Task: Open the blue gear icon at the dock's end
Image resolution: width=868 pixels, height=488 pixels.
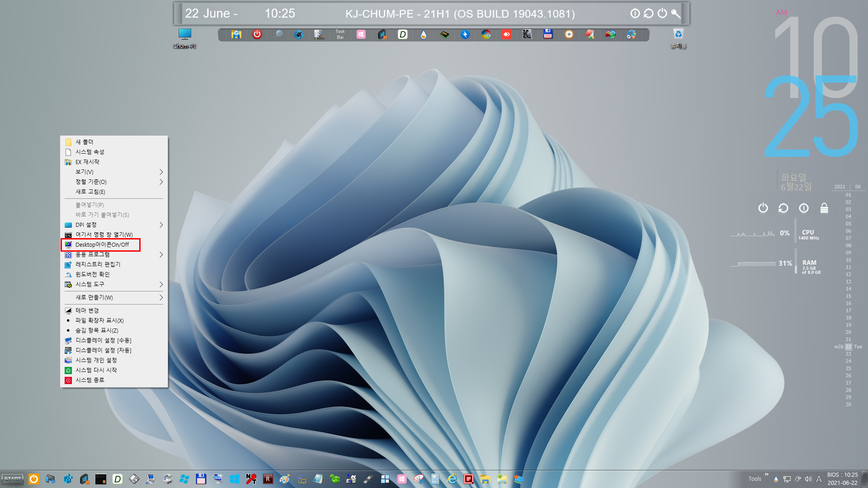Action: point(631,34)
